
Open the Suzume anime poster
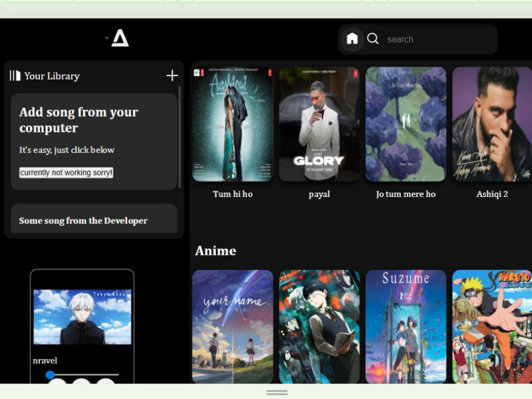[406, 327]
